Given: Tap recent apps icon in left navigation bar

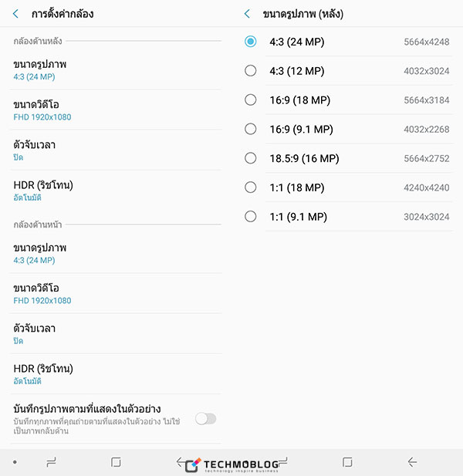Looking at the screenshot, I should (51, 462).
